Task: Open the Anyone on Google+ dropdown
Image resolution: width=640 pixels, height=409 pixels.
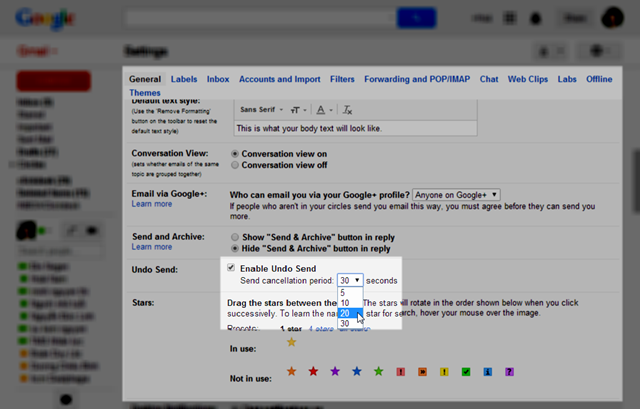Action: (456, 195)
